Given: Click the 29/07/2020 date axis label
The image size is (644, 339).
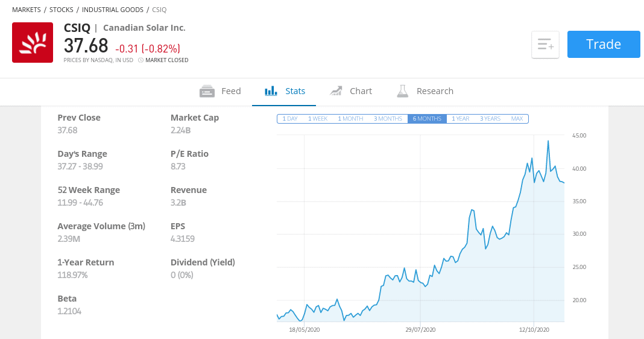Looking at the screenshot, I should (x=420, y=329).
